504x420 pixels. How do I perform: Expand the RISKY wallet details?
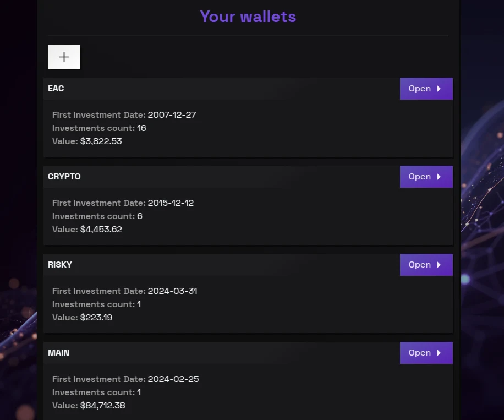tap(60, 265)
